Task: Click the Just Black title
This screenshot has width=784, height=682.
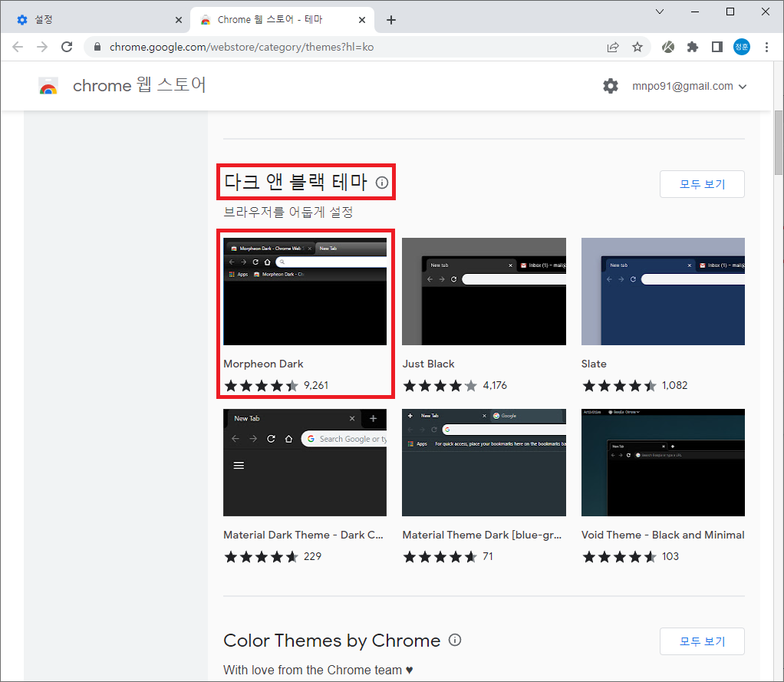Action: 429,364
